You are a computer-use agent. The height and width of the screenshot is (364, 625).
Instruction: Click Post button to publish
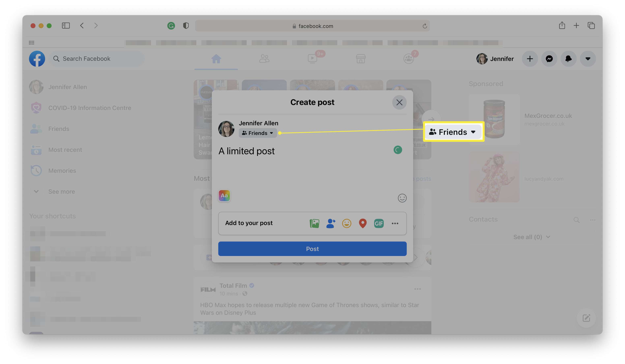pyautogui.click(x=312, y=249)
